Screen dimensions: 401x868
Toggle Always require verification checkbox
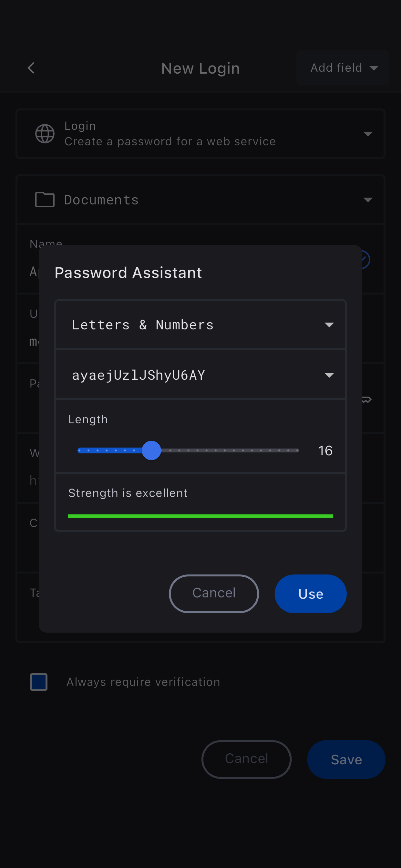click(39, 682)
